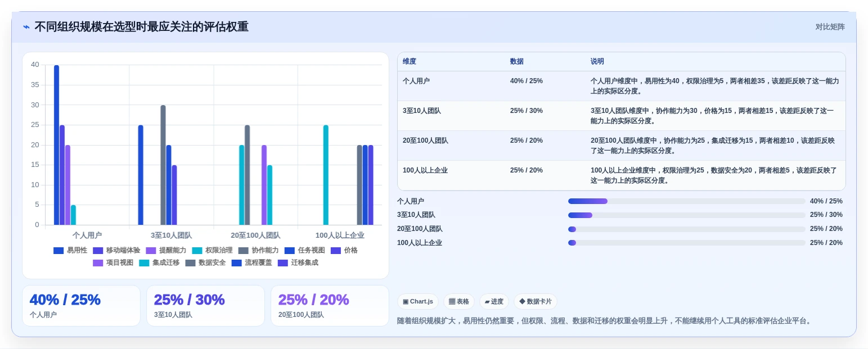
Task: Click the 40-value 易用性 bar for 个人用户
Action: point(56,145)
